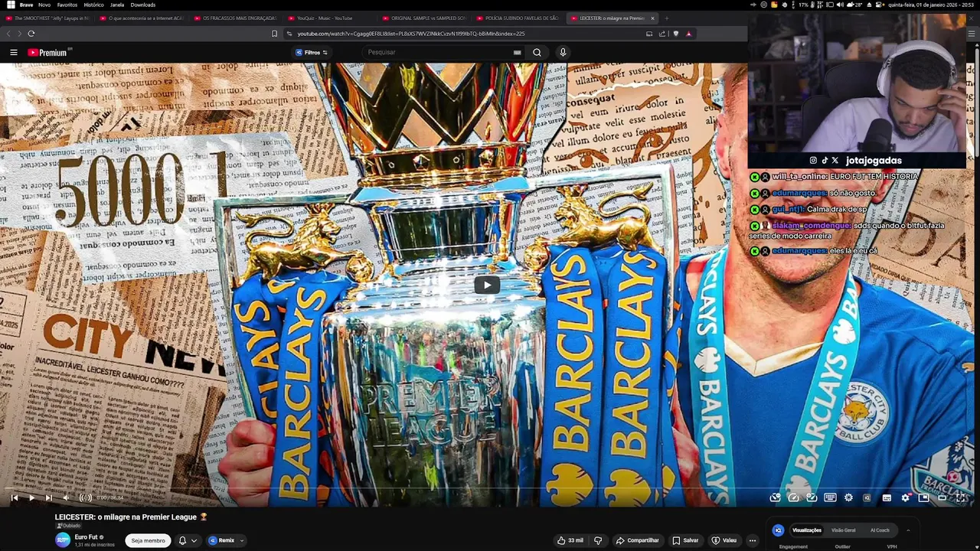980x551 pixels.
Task: Open the Euro Fut channel name link
Action: pos(86,537)
